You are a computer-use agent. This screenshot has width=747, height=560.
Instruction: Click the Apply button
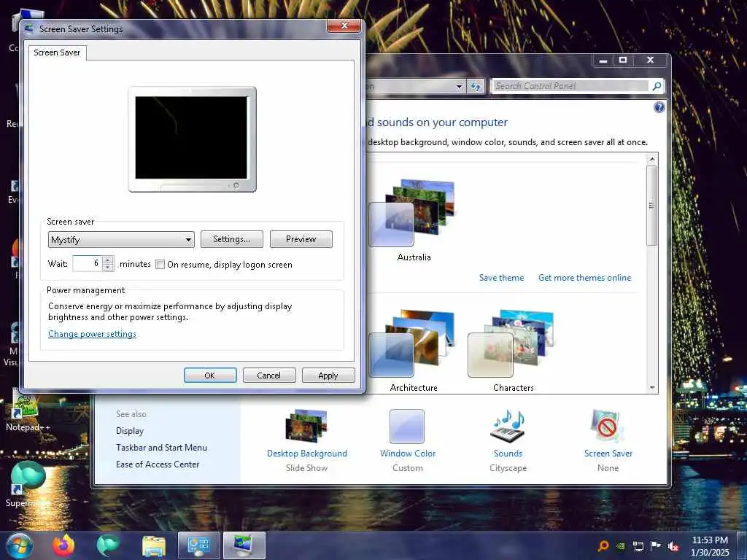click(328, 376)
